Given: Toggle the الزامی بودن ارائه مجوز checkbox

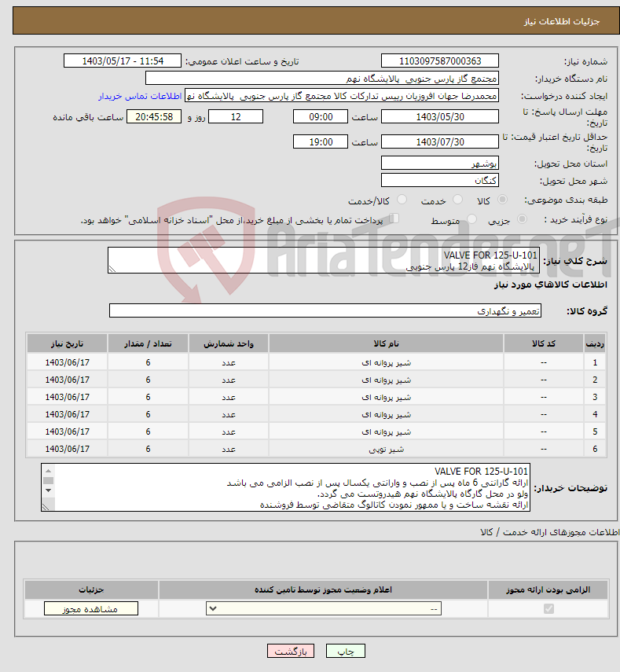Looking at the screenshot, I should click(x=548, y=608).
